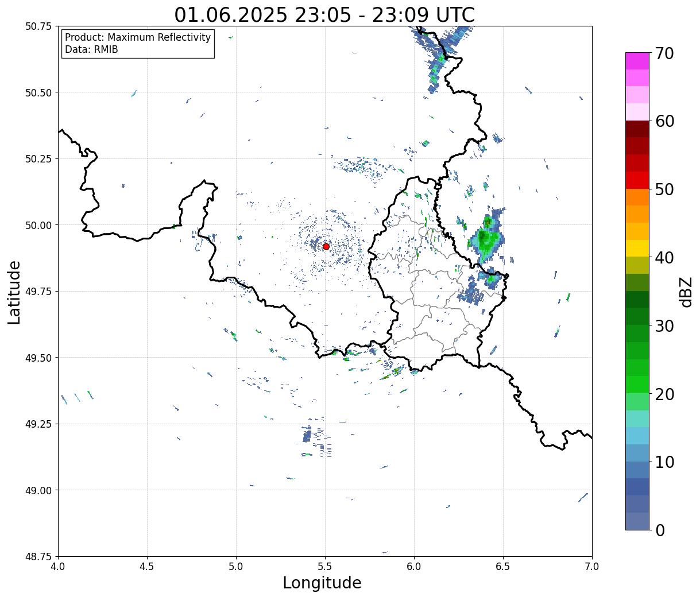The width and height of the screenshot is (700, 597).
Task: Click the longitude tick label "6.5"
Action: pyautogui.click(x=503, y=567)
